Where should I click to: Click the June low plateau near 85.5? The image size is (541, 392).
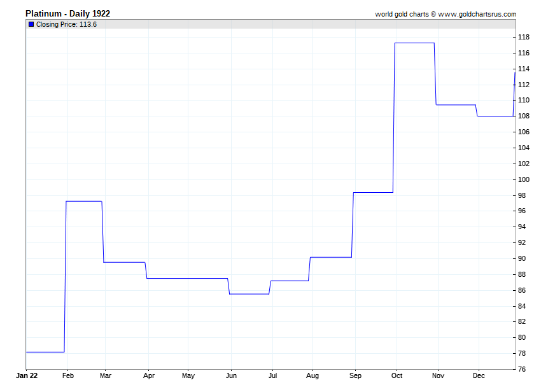(x=249, y=294)
